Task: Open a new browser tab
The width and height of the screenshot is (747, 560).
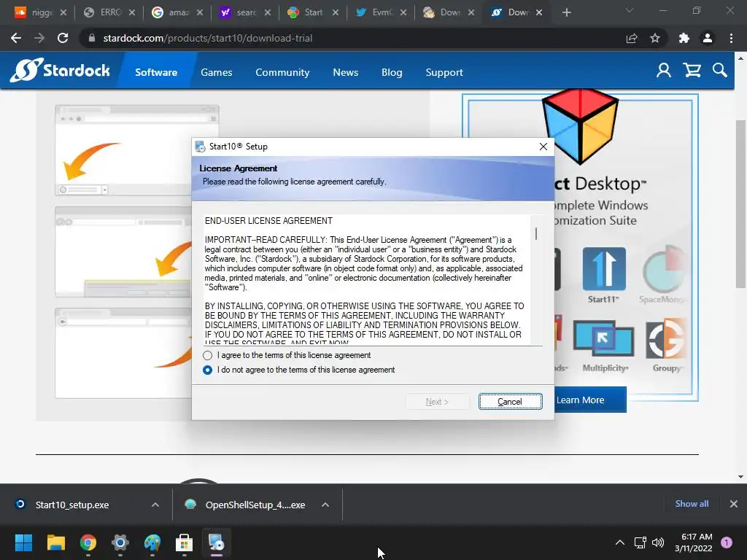Action: 566,13
